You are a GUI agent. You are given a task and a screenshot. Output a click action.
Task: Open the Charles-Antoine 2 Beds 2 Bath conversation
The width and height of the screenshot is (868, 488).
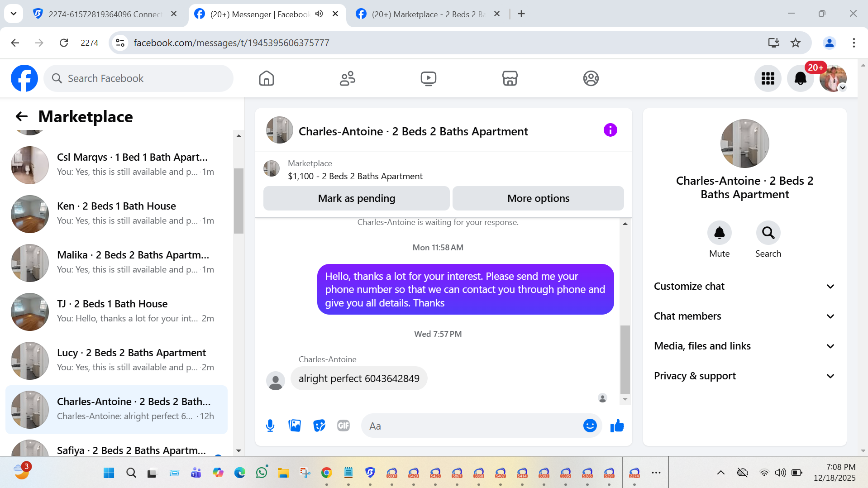coord(116,409)
